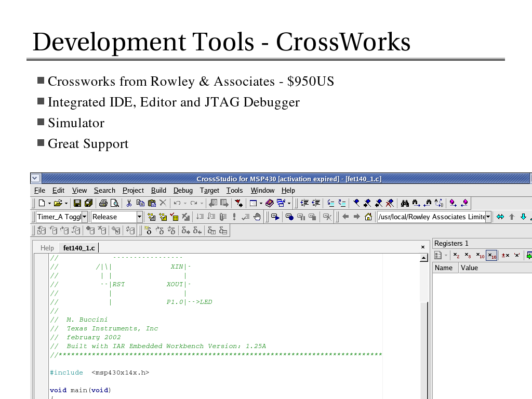Screen dimensions: 532x399
Task: Open the Registers group selector dropdown
Action: (x=446, y=256)
